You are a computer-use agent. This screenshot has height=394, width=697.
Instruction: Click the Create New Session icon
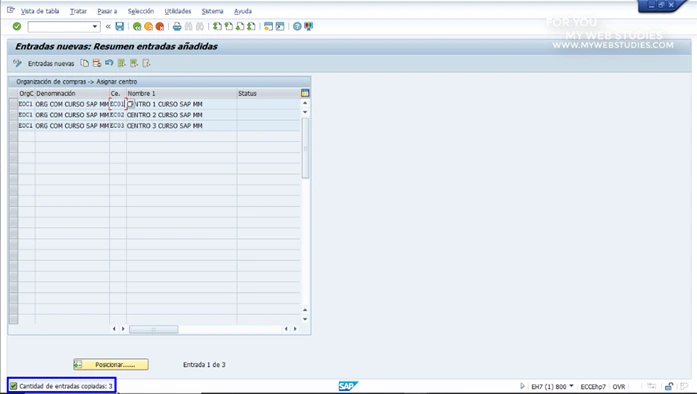[268, 27]
